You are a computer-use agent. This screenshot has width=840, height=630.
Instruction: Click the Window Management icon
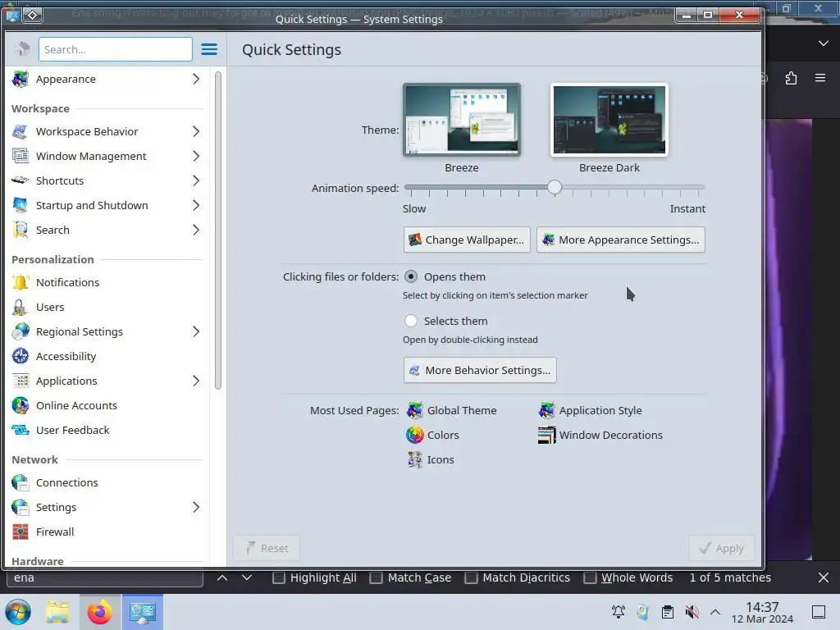pos(21,157)
